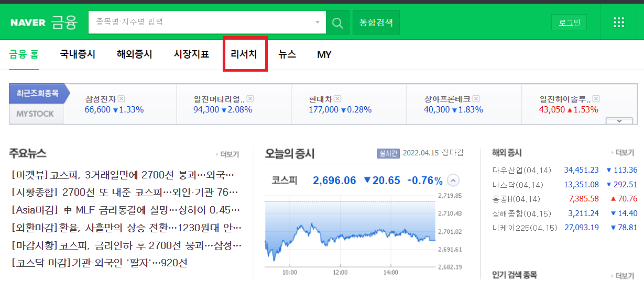The image size is (644, 282).
Task: Open the [외환마감] 환율 news headline
Action: pyautogui.click(x=126, y=228)
